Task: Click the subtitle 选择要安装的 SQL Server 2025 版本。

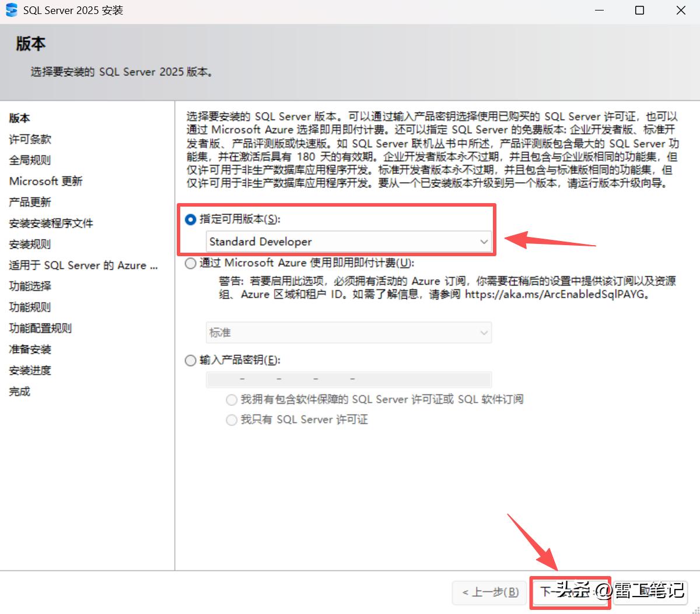Action: click(122, 72)
